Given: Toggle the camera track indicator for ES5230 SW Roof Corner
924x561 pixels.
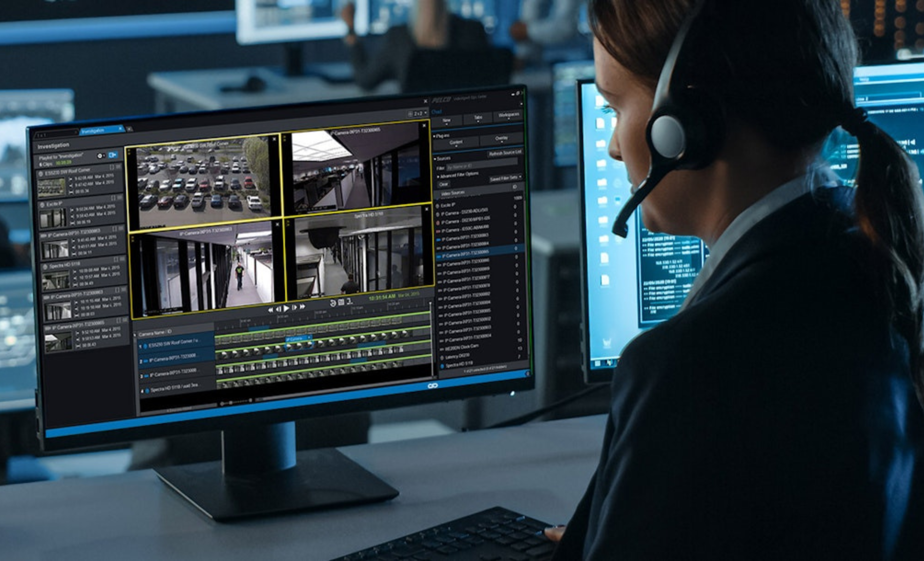Looking at the screenshot, I should pos(145,346).
